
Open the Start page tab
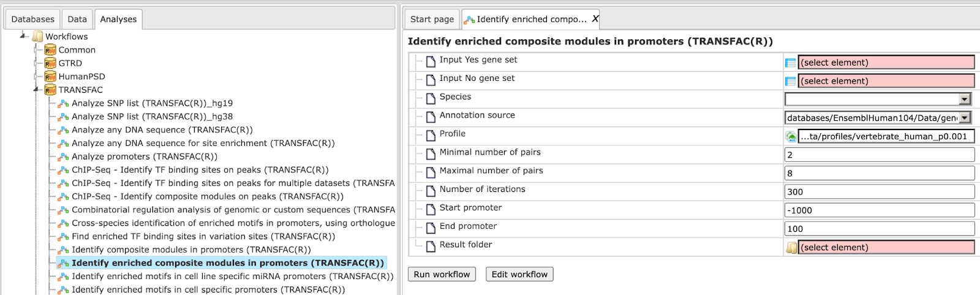(432, 19)
